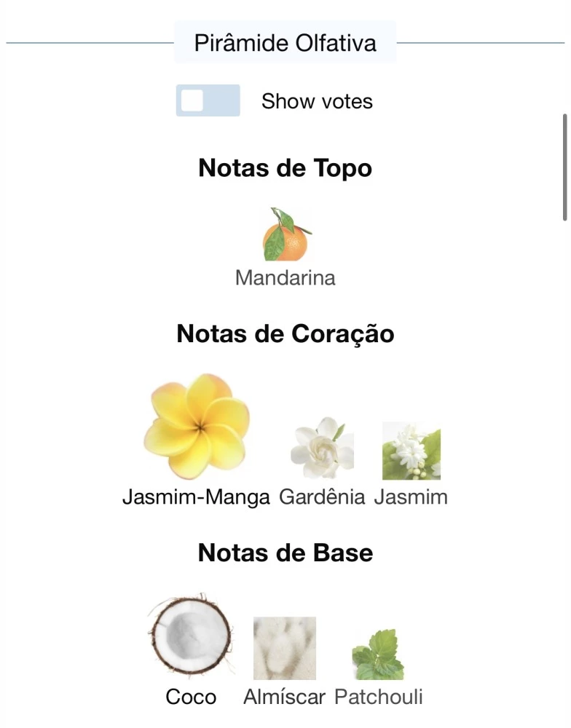This screenshot has width=571, height=728.
Task: Select the Notas de Base heading
Action: pyautogui.click(x=285, y=553)
